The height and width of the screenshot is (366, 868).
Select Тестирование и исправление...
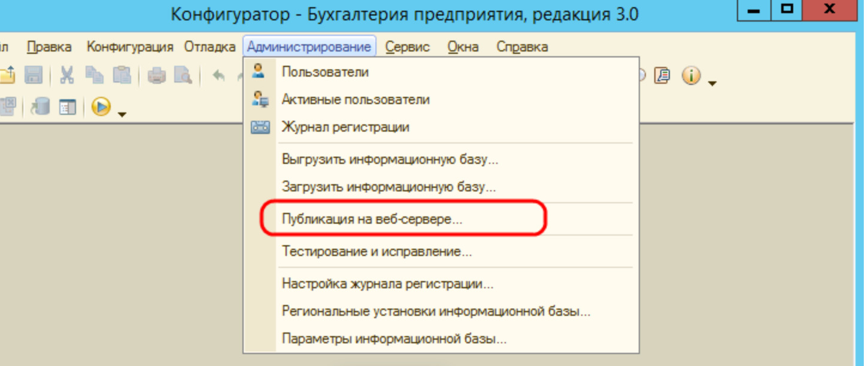click(441, 252)
